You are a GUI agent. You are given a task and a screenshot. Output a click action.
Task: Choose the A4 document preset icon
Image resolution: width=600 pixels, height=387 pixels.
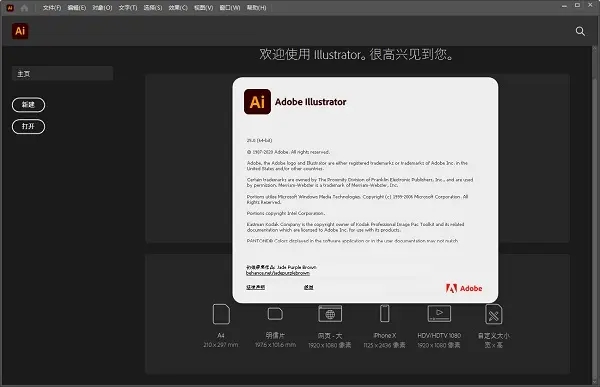coord(221,314)
